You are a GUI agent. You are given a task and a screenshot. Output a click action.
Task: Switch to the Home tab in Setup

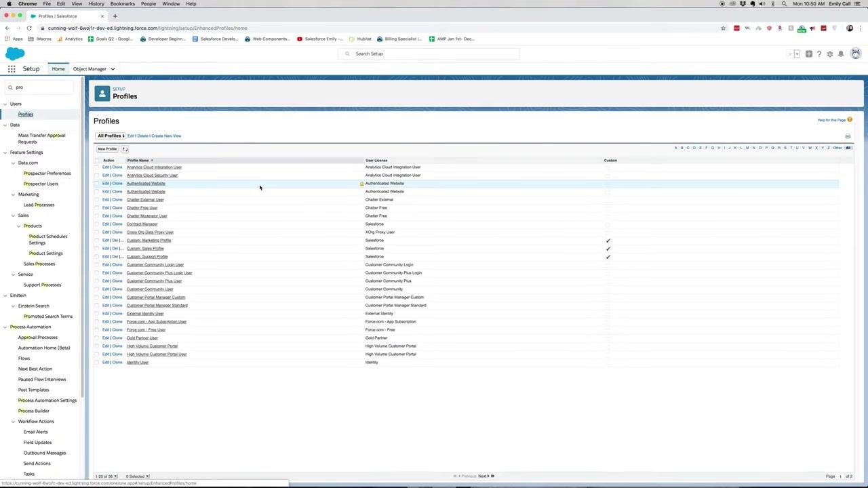[x=58, y=68]
